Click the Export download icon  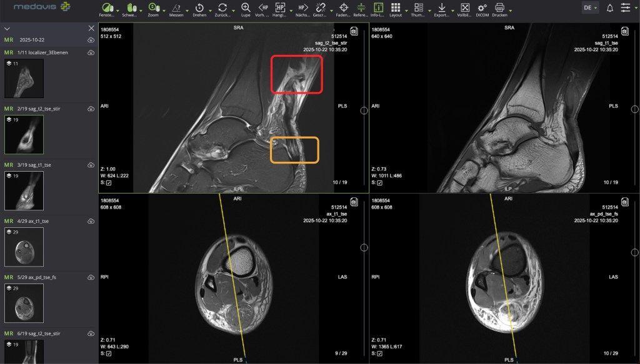coord(441,8)
